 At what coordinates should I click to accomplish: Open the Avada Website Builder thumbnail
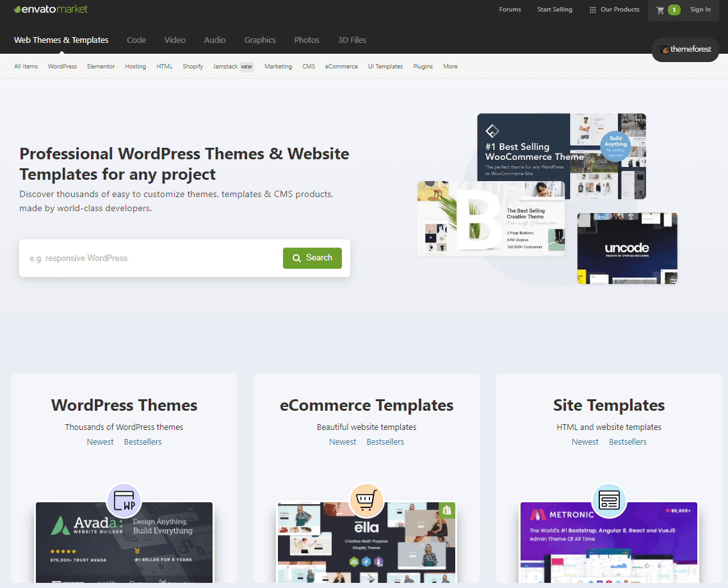pyautogui.click(x=124, y=543)
